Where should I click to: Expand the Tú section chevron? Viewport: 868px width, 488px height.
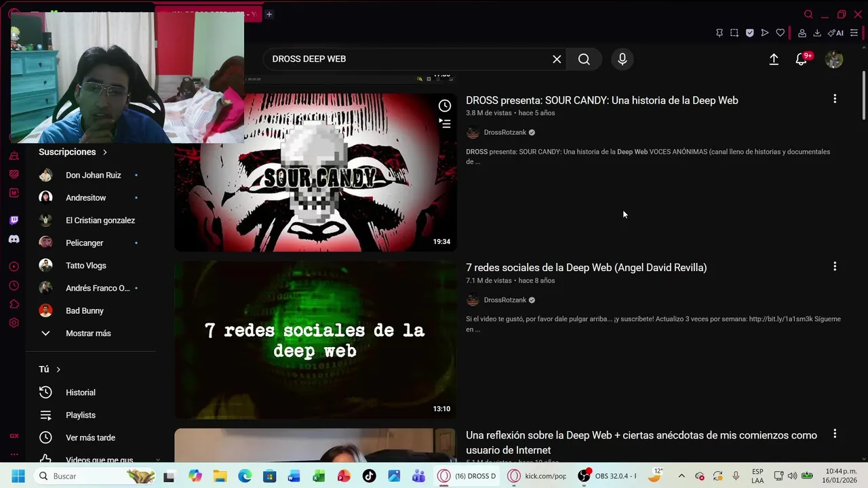(58, 369)
